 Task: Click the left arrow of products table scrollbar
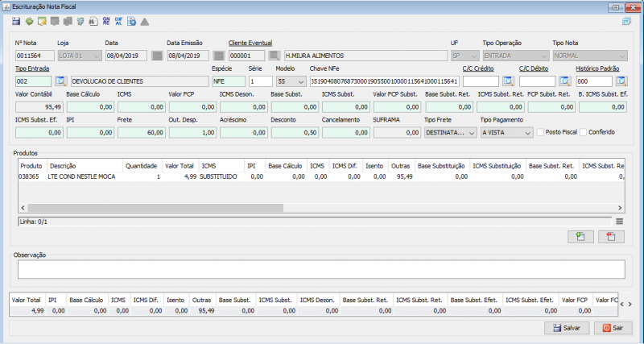[23, 208]
